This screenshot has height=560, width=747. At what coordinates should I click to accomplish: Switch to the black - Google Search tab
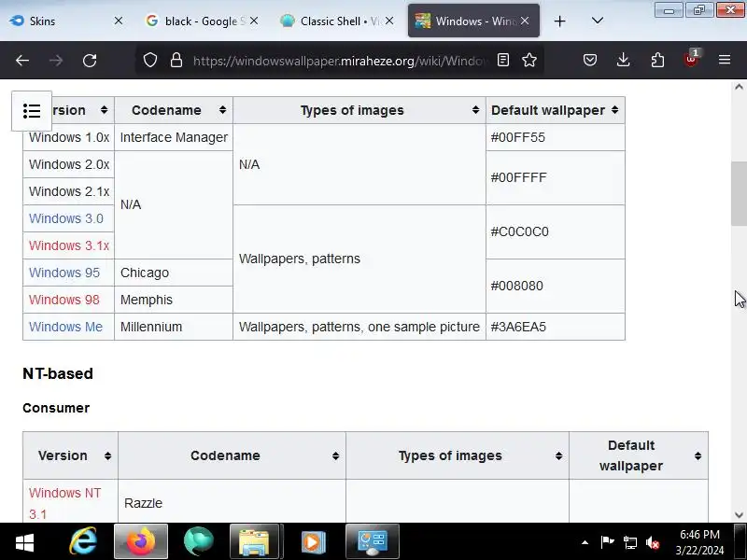point(202,21)
